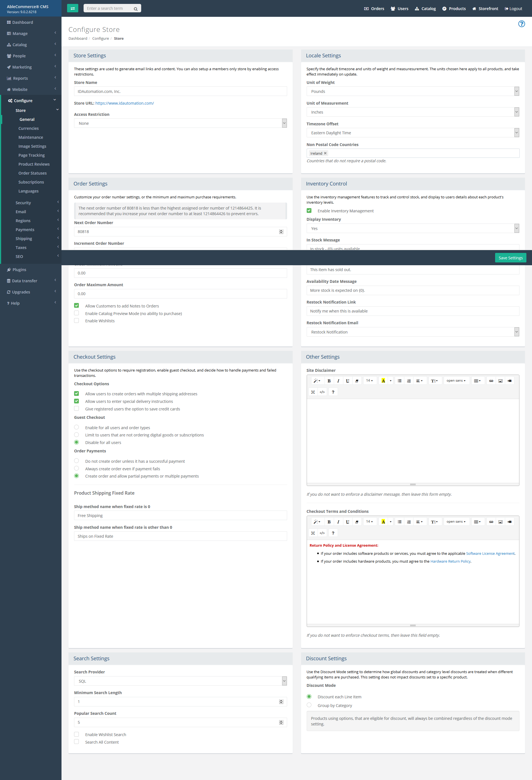Viewport: 532px width, 780px height.
Task: Open Restock Notification Email dropdown
Action: coord(413,332)
